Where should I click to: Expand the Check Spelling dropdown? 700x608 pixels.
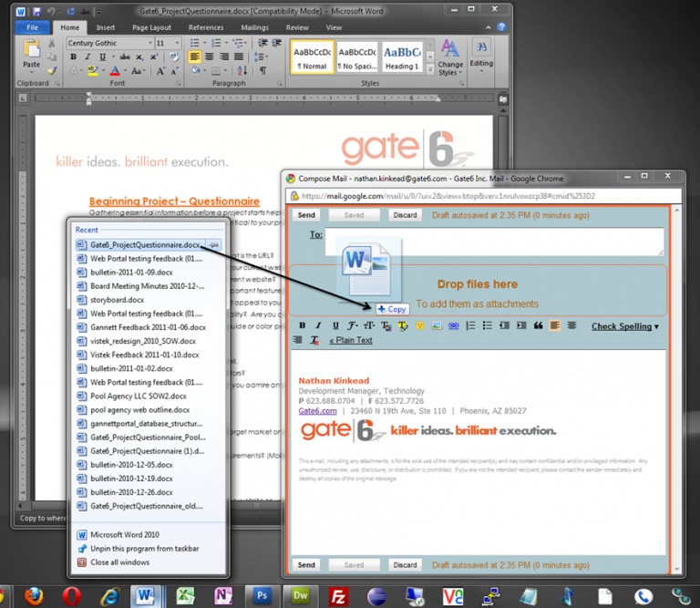point(656,326)
